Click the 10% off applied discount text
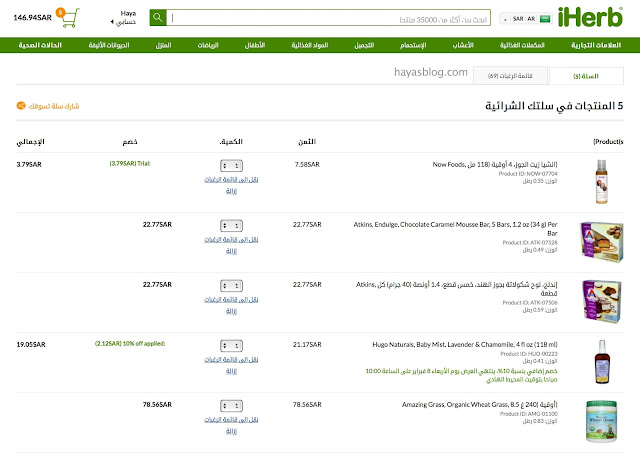640x453 pixels. pyautogui.click(x=130, y=344)
